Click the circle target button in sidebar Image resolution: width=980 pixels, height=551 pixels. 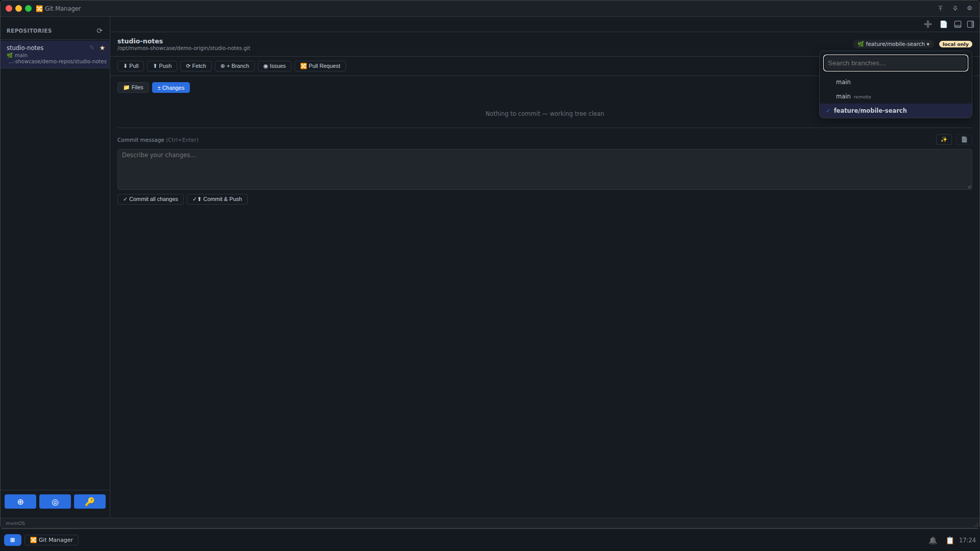pos(55,502)
